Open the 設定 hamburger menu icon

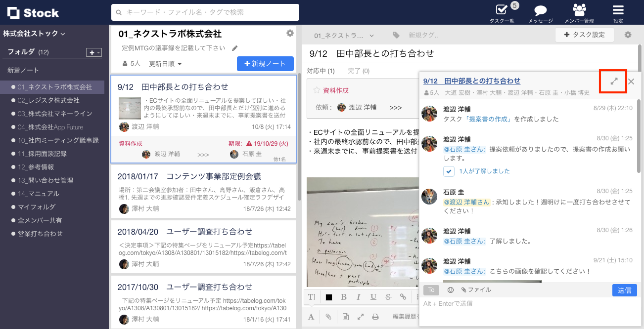pos(617,10)
